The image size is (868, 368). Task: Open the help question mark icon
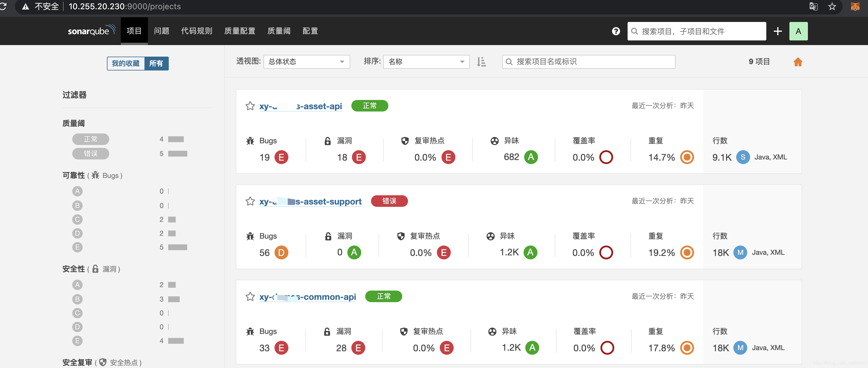[x=616, y=31]
